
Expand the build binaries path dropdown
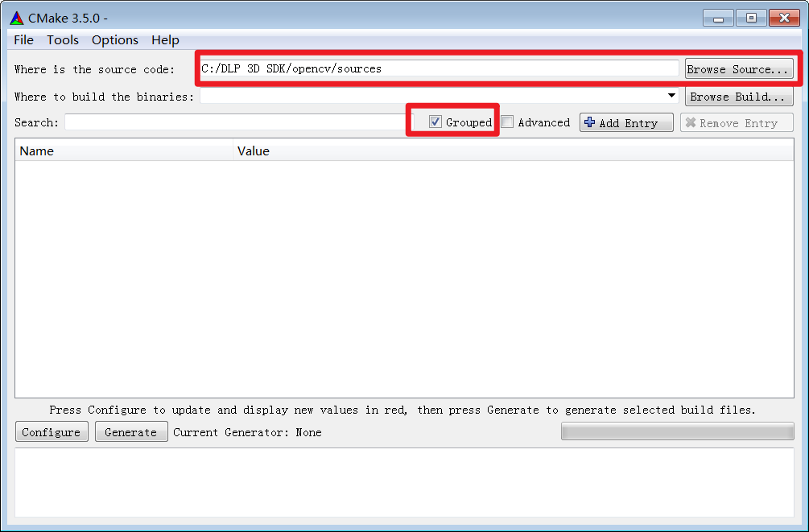[671, 96]
